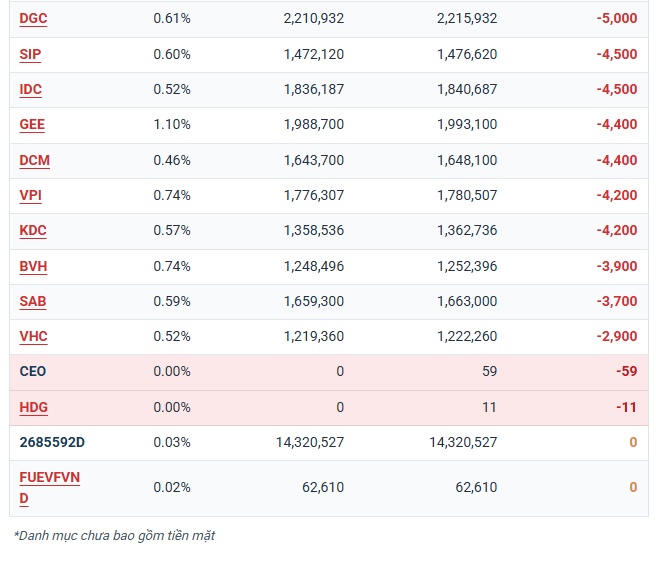Open the IDC ticker link
The width and height of the screenshot is (656, 562).
point(31,90)
